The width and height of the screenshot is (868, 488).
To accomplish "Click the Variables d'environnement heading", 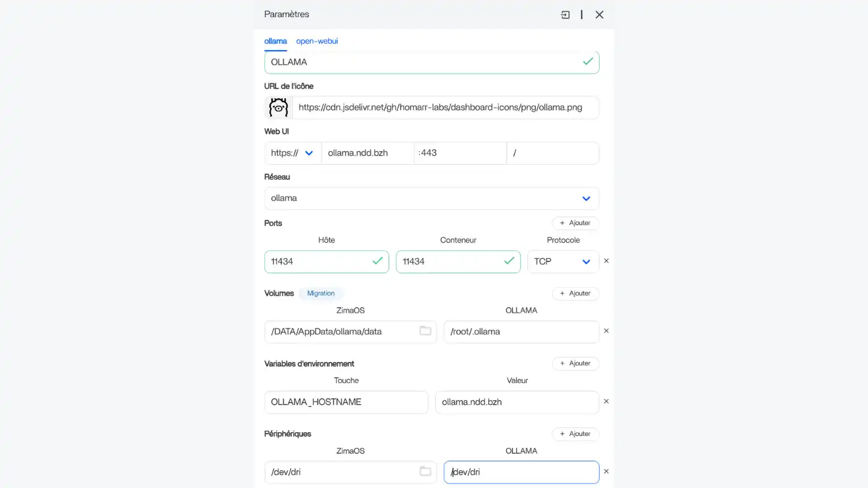I will point(309,364).
